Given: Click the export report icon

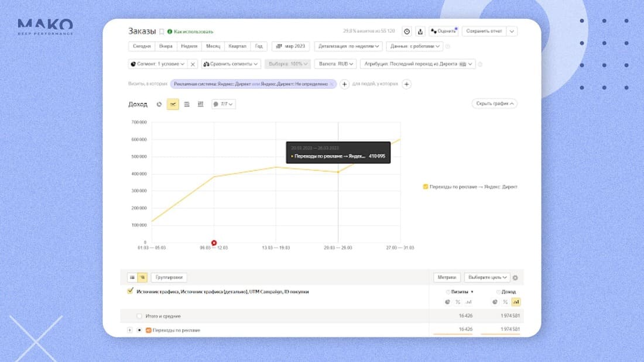Looking at the screenshot, I should pos(420,32).
